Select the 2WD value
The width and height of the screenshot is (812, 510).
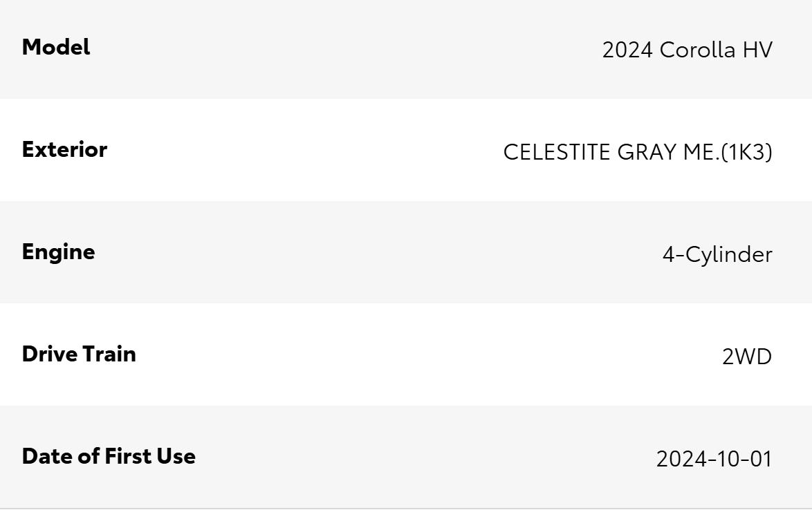pyautogui.click(x=747, y=357)
